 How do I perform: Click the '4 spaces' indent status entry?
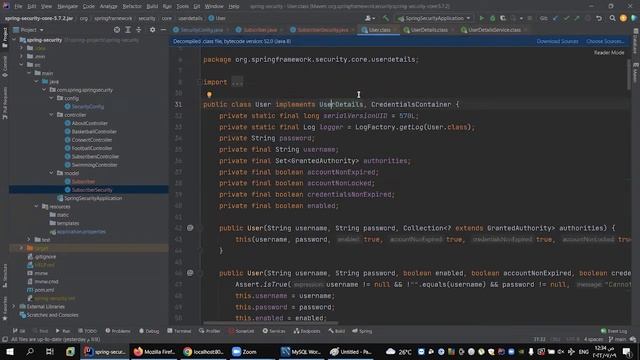[593, 339]
